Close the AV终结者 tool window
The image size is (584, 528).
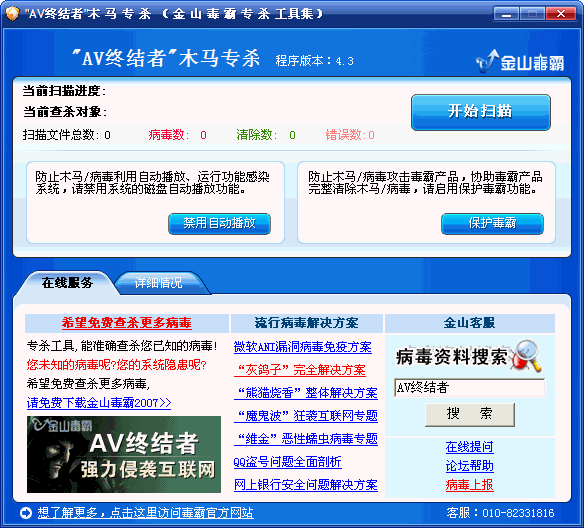click(x=561, y=14)
